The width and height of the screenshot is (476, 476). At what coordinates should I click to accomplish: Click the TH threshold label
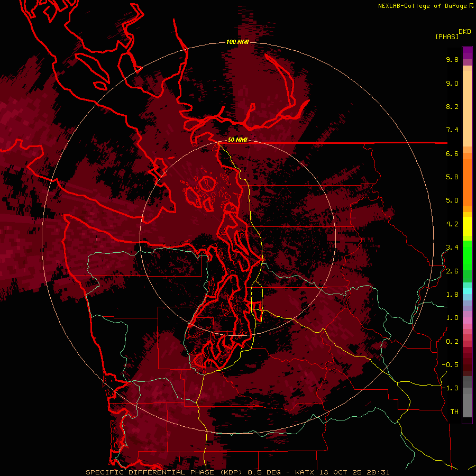pos(454,412)
